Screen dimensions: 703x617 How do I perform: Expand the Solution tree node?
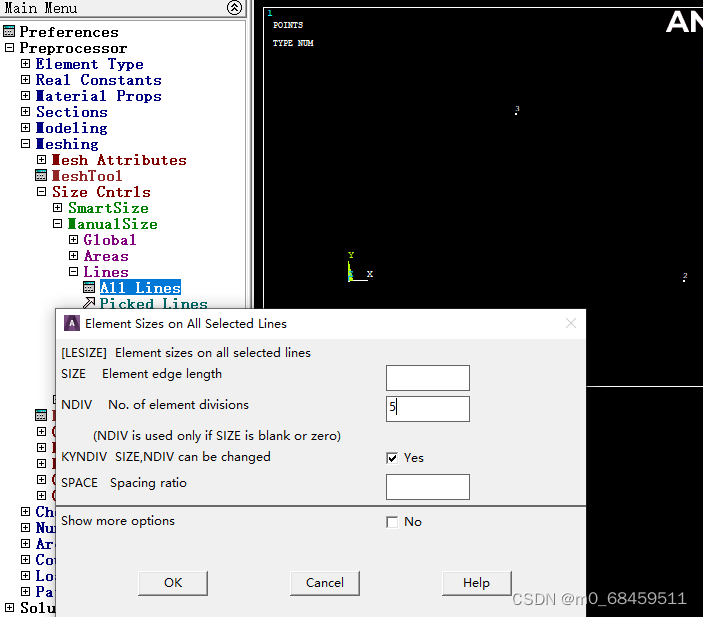9,608
